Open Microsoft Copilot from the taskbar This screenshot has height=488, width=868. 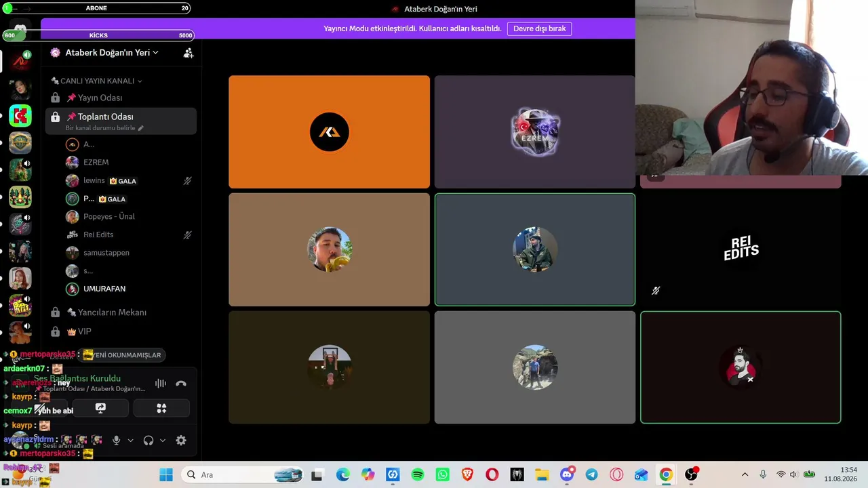368,475
